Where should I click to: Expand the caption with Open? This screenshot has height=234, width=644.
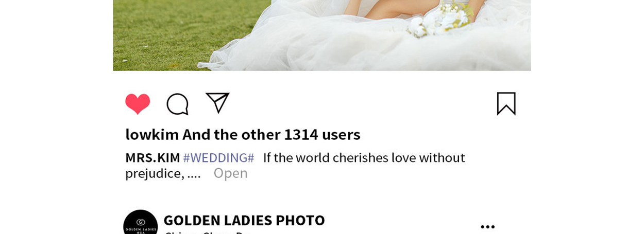tap(230, 173)
